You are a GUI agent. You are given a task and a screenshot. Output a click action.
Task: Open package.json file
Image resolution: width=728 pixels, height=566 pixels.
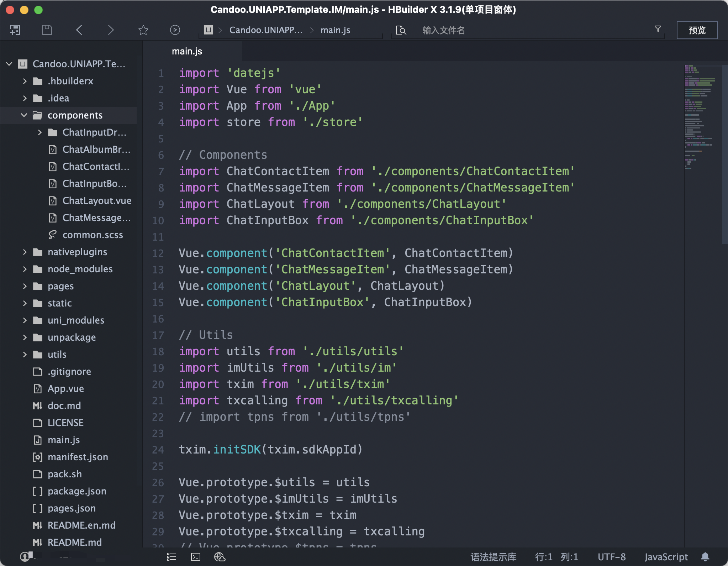(x=77, y=491)
